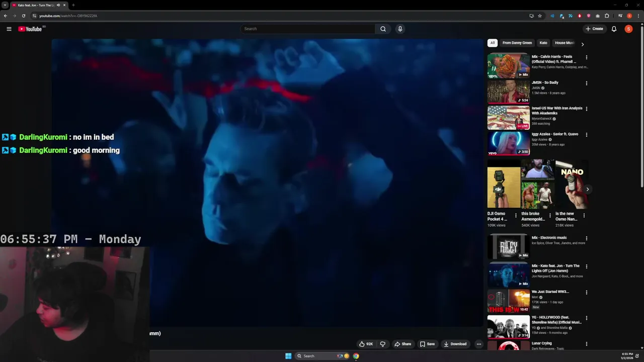
Task: Click the video player to pause playback
Action: [267, 183]
